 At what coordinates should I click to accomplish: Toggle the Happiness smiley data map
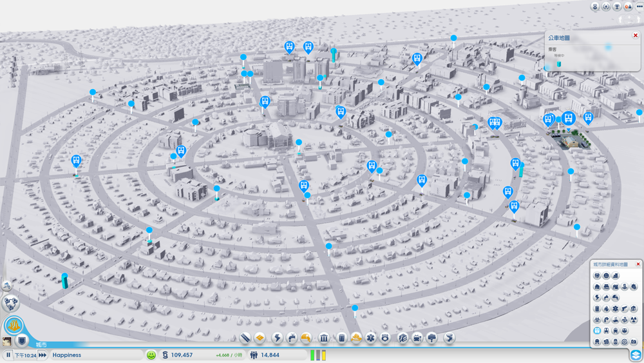(606, 275)
